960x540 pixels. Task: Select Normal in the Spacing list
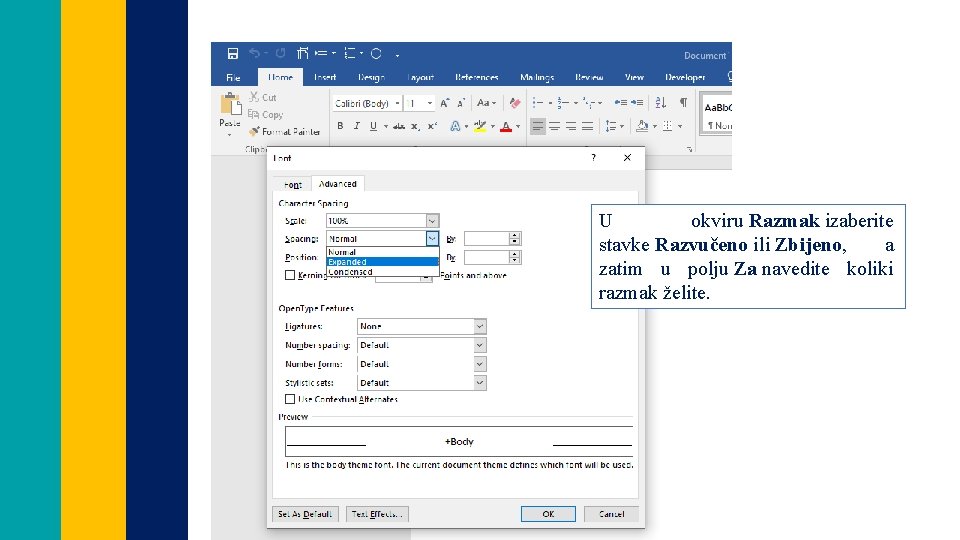(383, 252)
